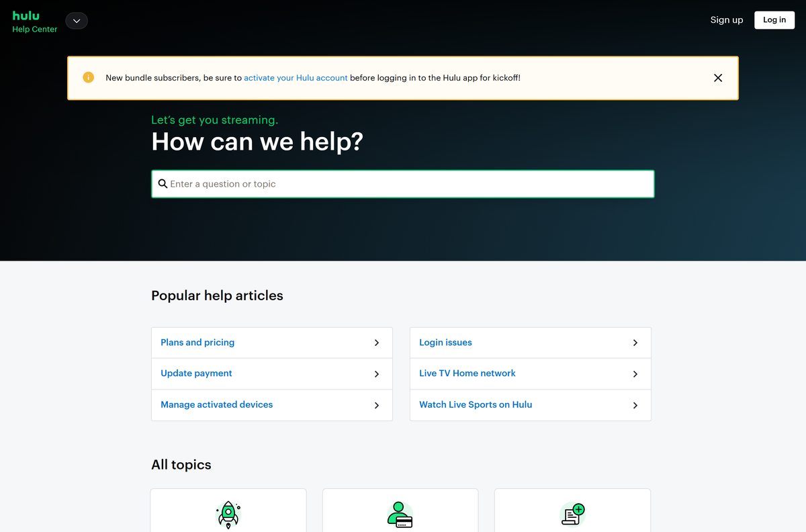Screen dimensions: 806x532
Task: Click the chevron beside Update payment
Action: coord(377,374)
